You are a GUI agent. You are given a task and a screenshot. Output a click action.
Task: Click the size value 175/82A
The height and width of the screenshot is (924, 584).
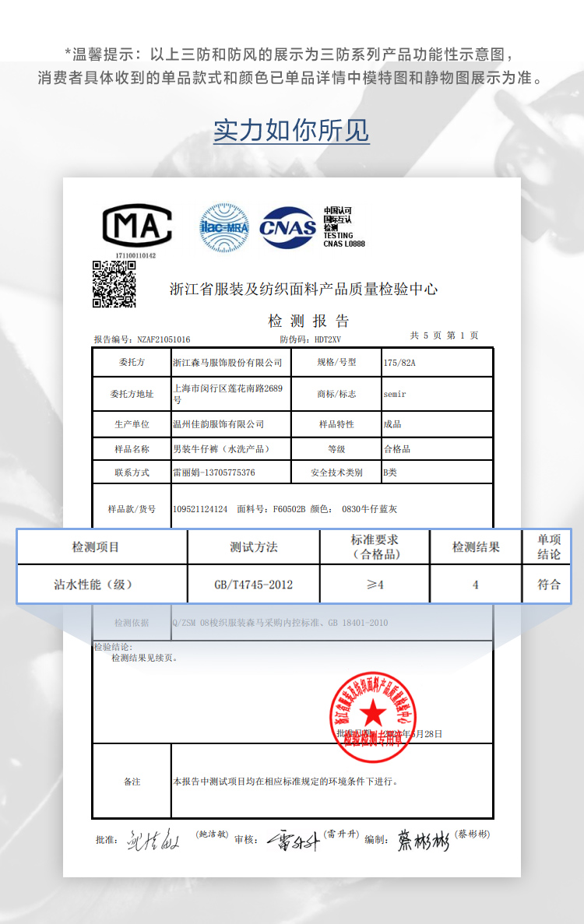point(399,363)
